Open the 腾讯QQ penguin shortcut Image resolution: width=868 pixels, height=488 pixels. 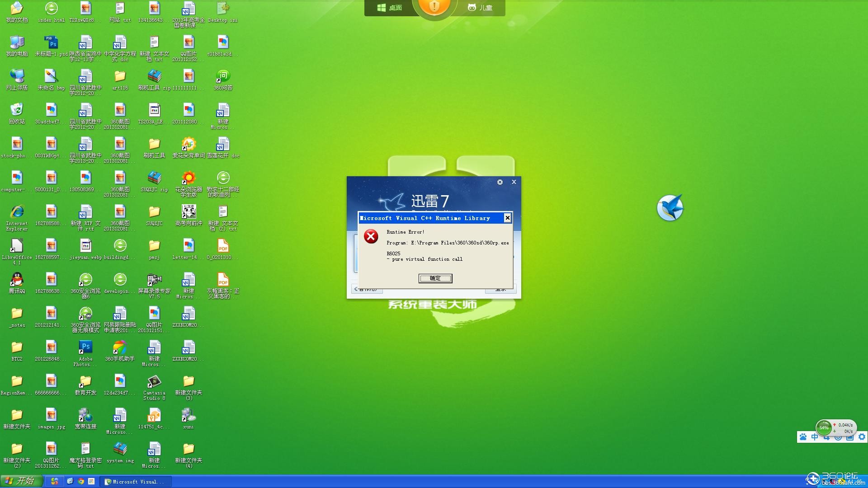point(17,283)
